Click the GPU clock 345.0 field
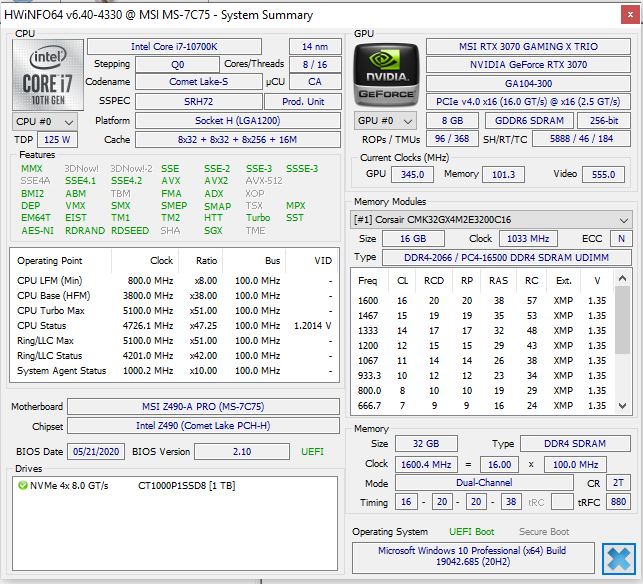 (x=413, y=175)
